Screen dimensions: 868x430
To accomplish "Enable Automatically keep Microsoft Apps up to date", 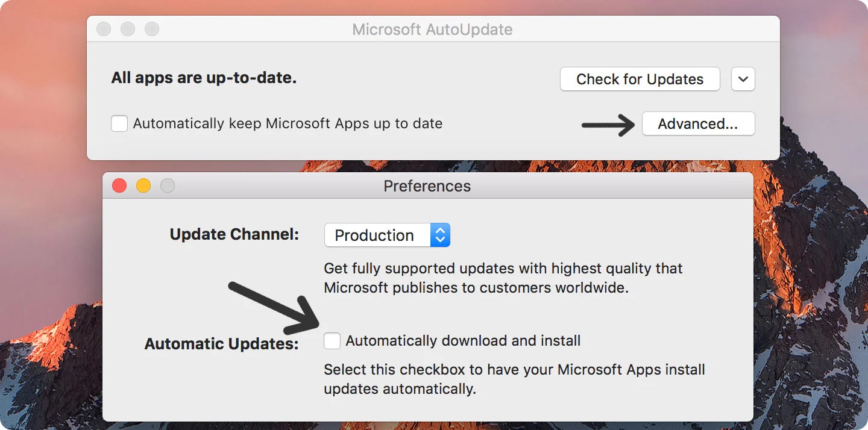I will click(119, 123).
